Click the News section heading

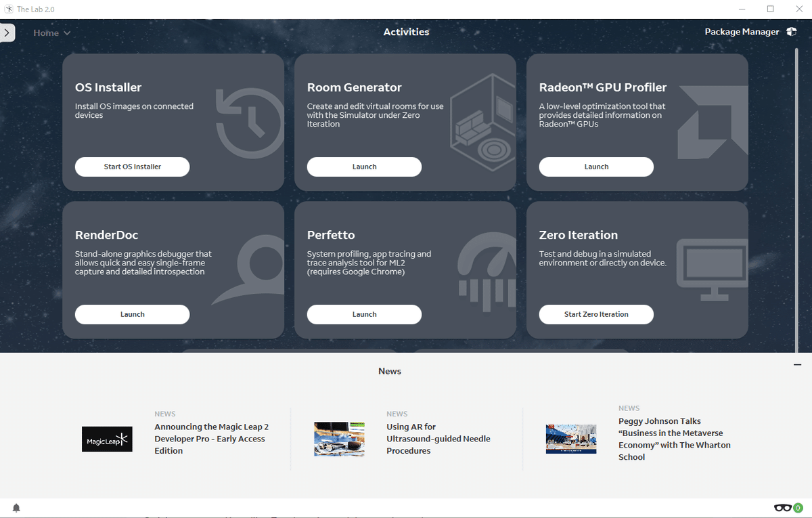click(390, 371)
